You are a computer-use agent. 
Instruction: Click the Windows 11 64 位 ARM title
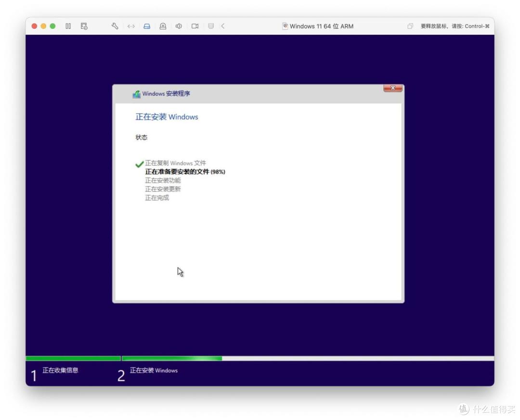(321, 26)
